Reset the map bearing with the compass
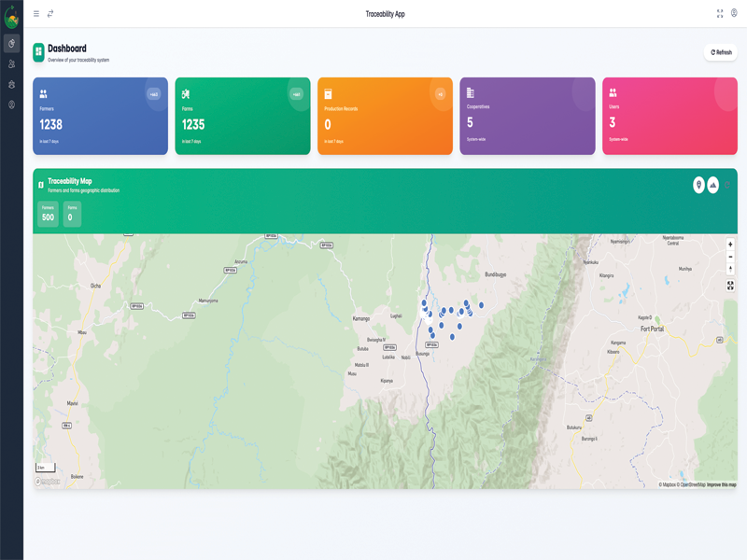Image resolution: width=747 pixels, height=560 pixels. pos(730,270)
